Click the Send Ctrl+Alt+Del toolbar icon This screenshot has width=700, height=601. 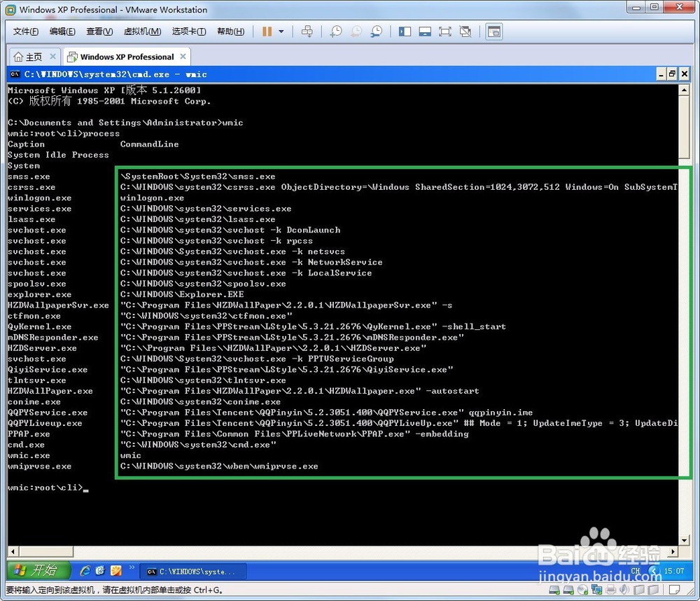click(307, 32)
